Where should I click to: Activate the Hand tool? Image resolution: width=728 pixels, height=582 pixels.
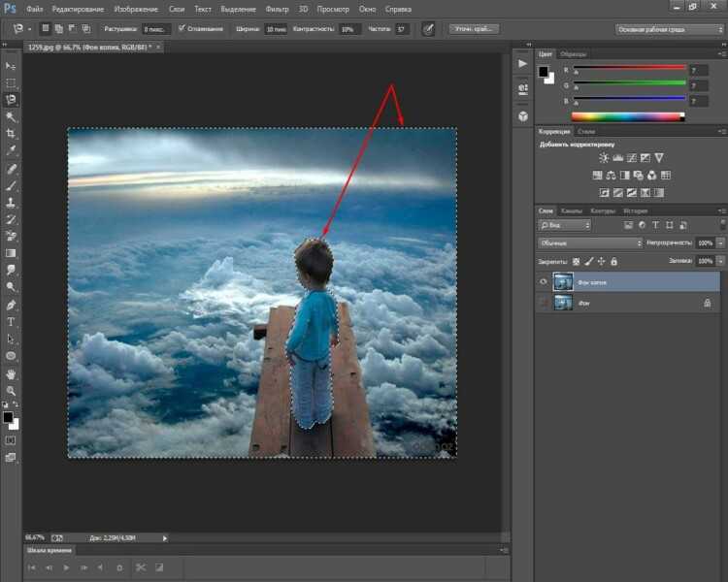(11, 373)
